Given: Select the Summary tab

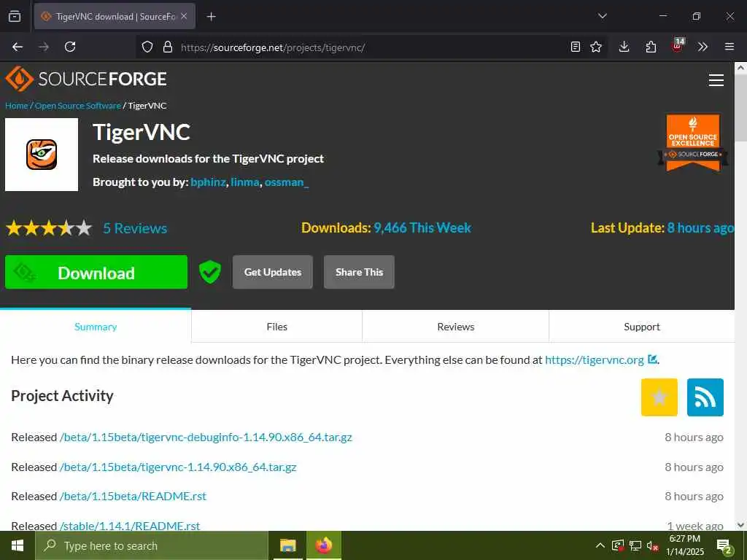Looking at the screenshot, I should pos(96,327).
